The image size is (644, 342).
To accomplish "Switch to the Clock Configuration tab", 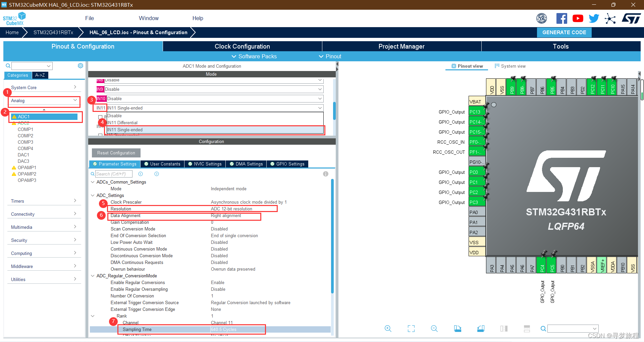I will 242,46.
